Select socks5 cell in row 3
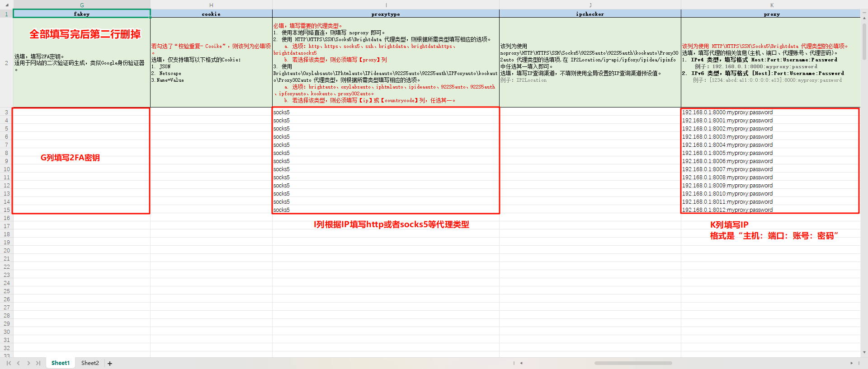Viewport: 868px width, 369px height. tap(386, 112)
